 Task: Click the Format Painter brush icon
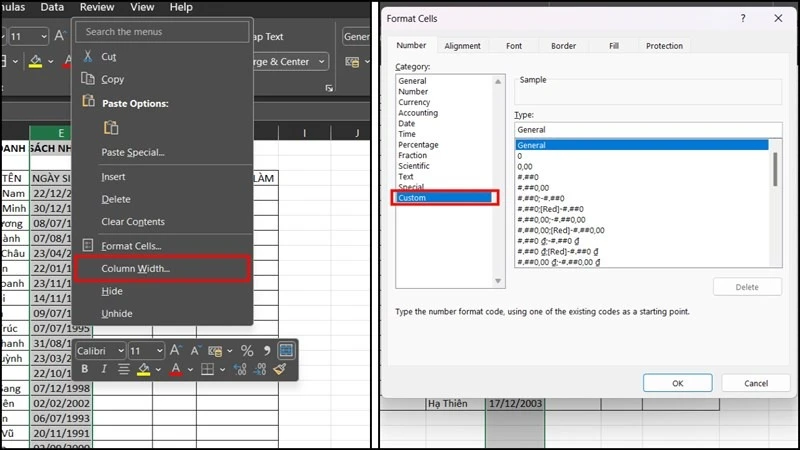pos(280,369)
